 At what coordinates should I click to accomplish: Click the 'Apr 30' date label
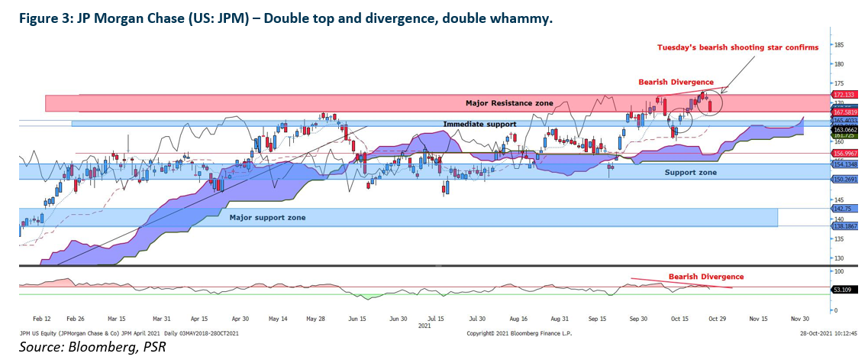(x=240, y=319)
